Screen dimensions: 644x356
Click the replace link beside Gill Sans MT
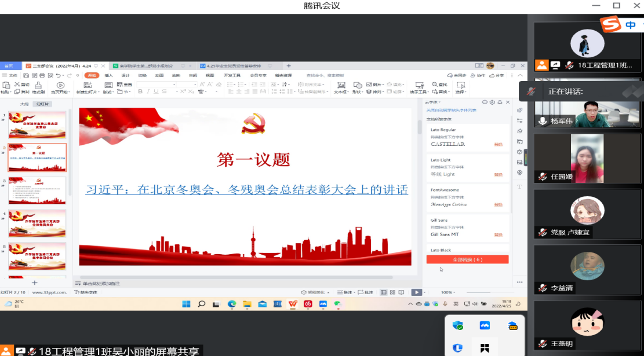click(x=498, y=234)
